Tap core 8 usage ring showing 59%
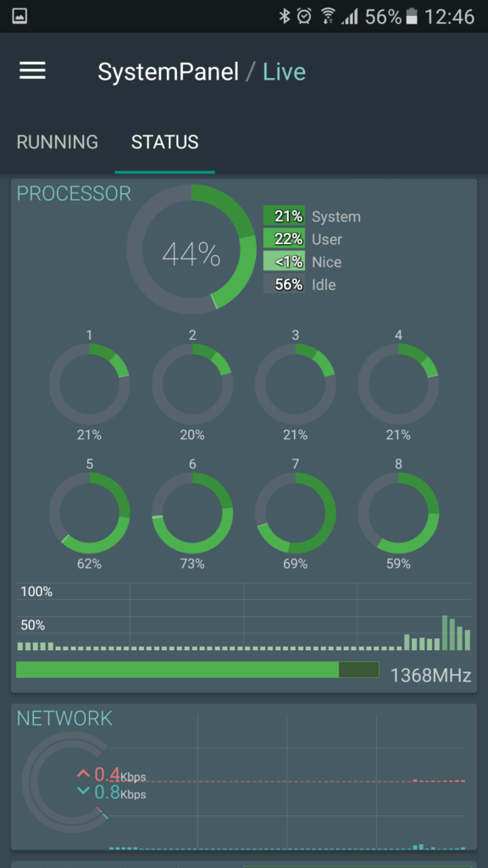Image resolution: width=488 pixels, height=868 pixels. click(398, 513)
